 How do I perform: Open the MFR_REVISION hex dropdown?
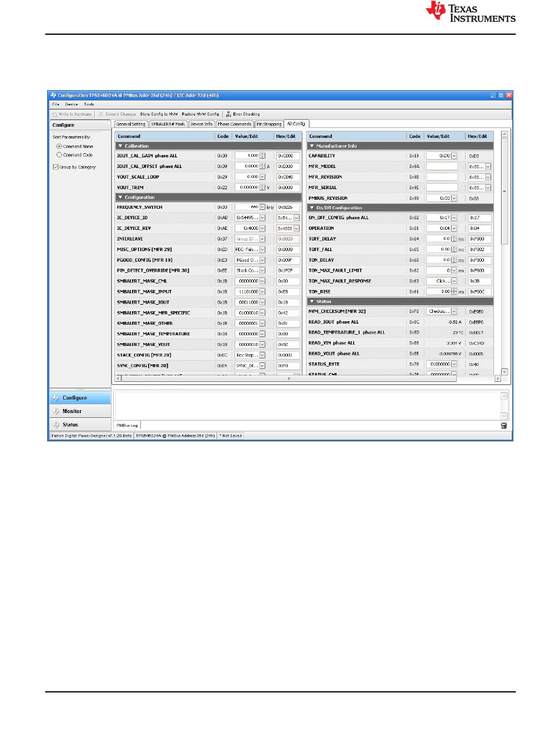pyautogui.click(x=488, y=177)
